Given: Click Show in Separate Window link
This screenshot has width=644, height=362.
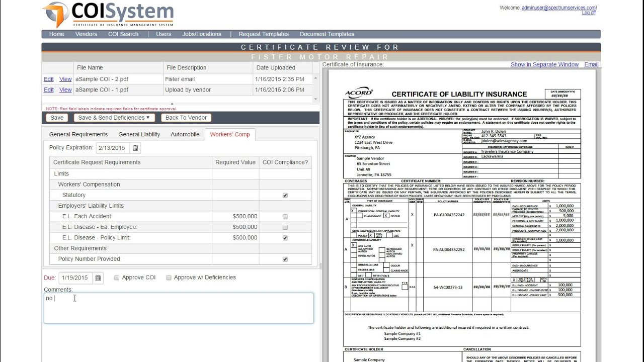Looking at the screenshot, I should 545,64.
